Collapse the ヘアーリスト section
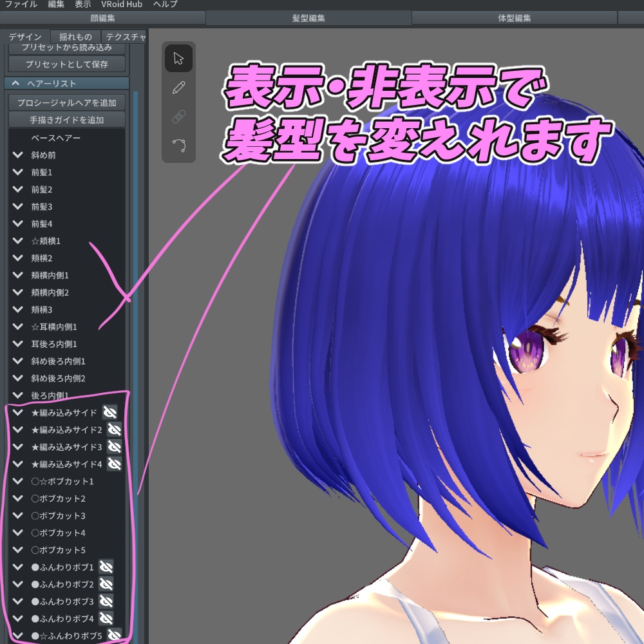 15,82
